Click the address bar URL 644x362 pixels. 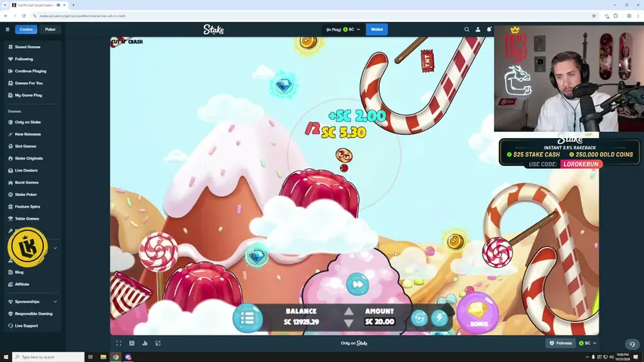[x=82, y=16]
